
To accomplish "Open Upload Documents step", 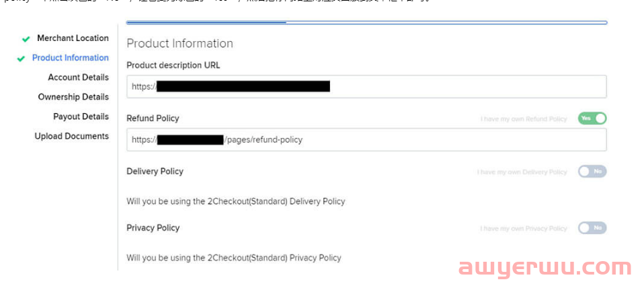I will [72, 136].
